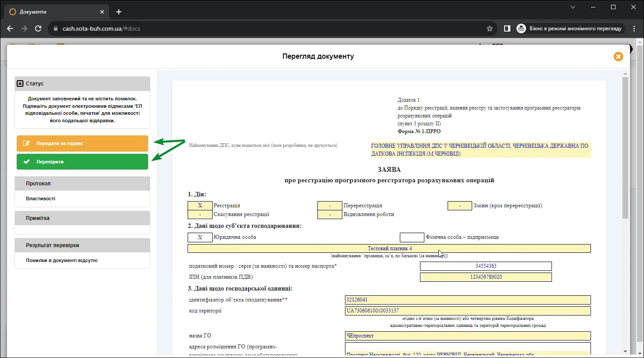Click the document scrollbar down arrow
644x358 pixels.
[x=625, y=351]
